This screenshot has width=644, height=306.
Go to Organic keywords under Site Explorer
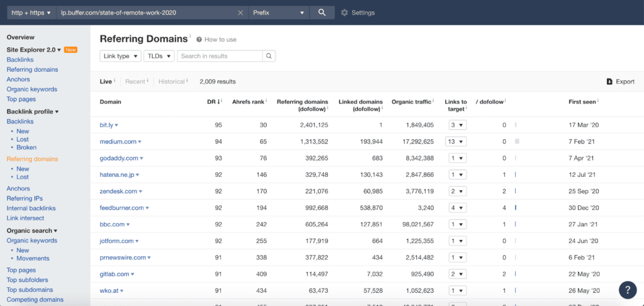tap(31, 89)
